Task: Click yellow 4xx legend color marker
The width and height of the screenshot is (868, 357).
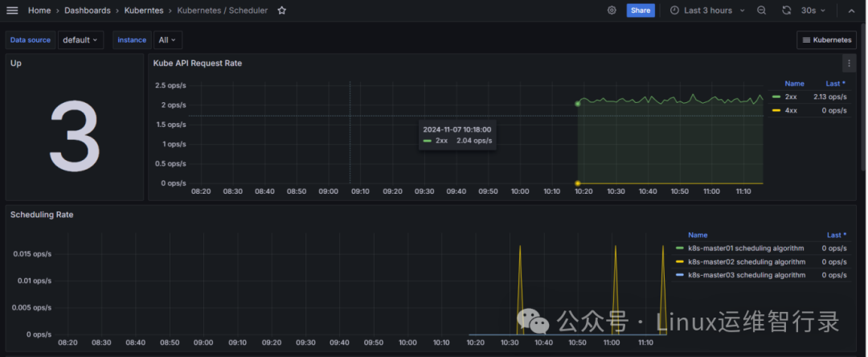Action: click(776, 110)
